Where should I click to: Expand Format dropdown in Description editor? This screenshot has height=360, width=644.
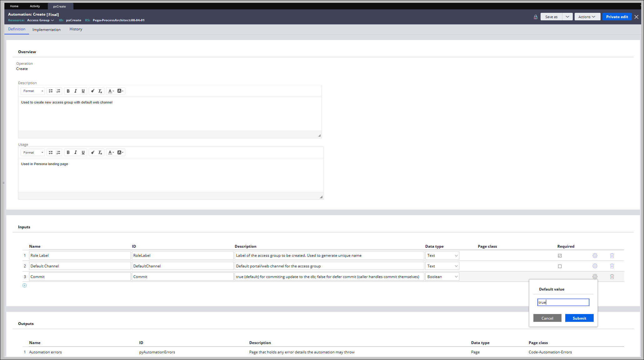coord(33,91)
